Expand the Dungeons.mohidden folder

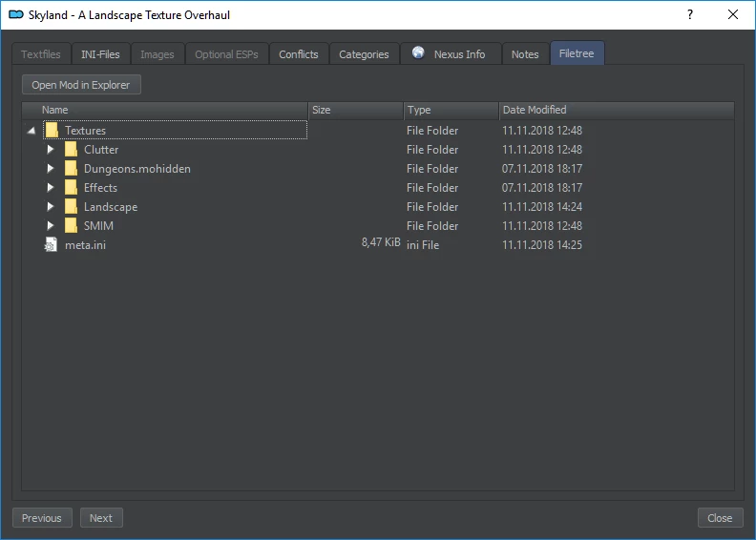pyautogui.click(x=51, y=168)
